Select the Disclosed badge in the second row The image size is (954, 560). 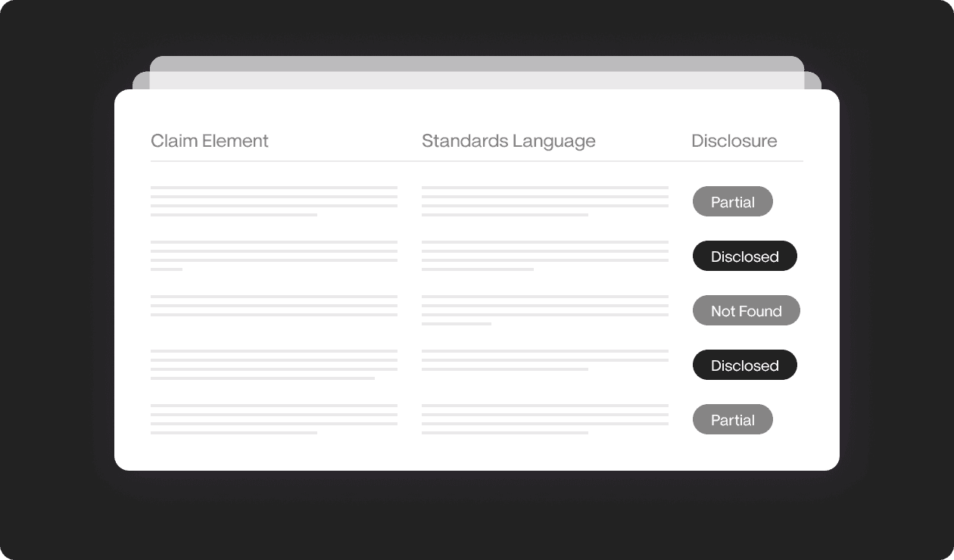coord(745,256)
